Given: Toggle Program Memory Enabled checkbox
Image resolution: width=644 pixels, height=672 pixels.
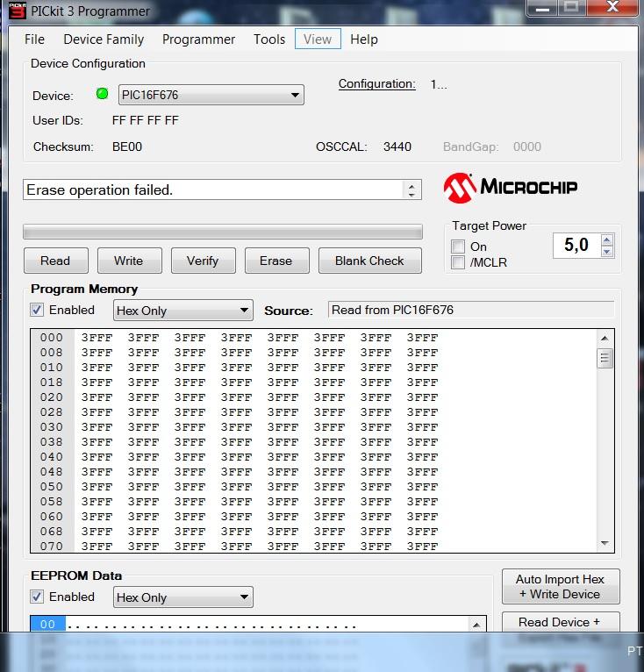Looking at the screenshot, I should [x=37, y=310].
